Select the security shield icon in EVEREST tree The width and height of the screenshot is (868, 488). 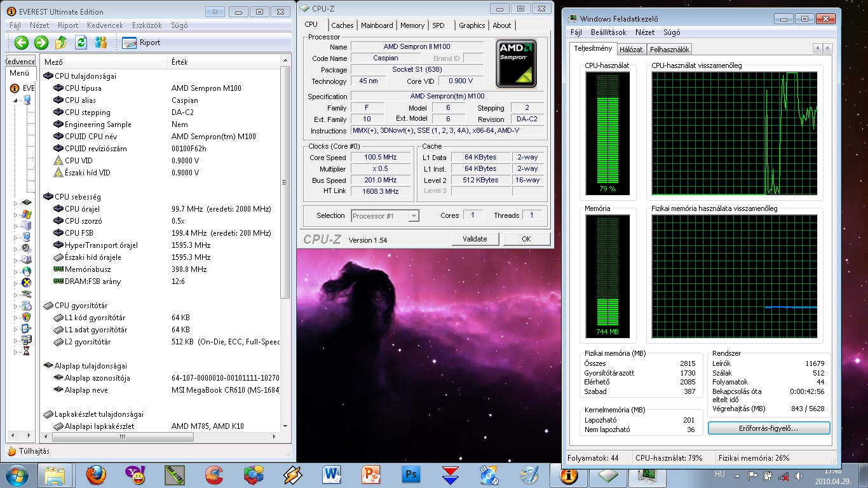[x=26, y=316]
